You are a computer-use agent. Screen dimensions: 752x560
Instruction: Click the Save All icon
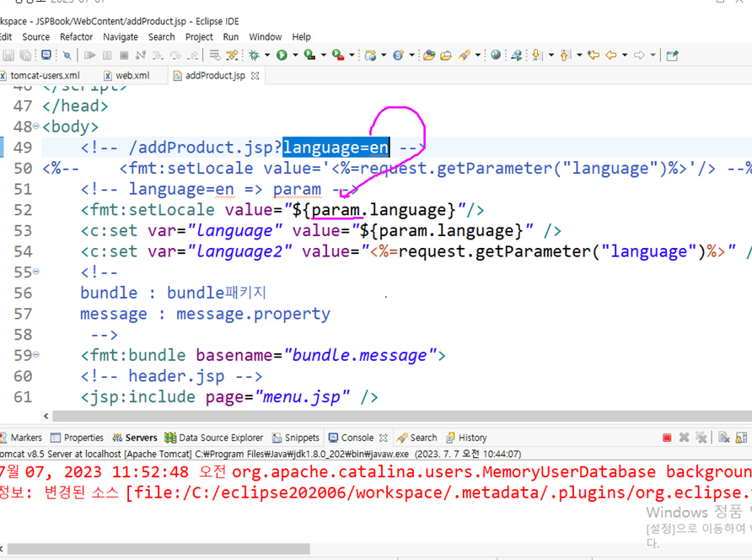pyautogui.click(x=25, y=55)
